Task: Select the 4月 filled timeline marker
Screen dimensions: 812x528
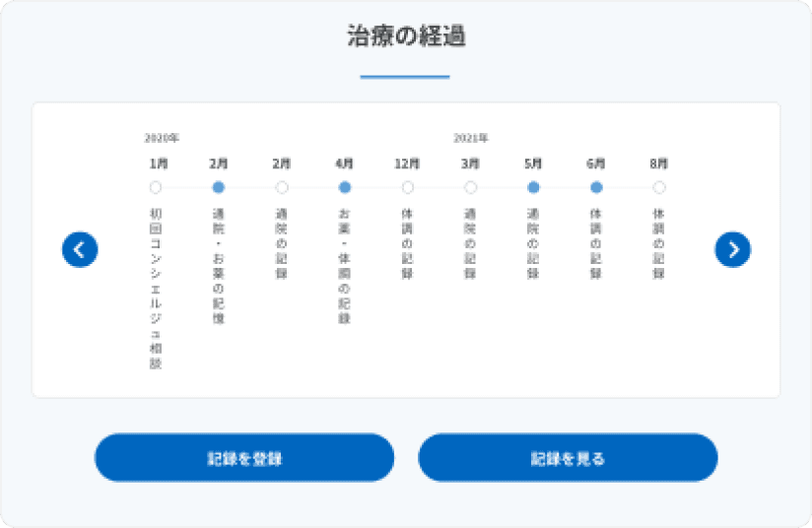Action: (344, 187)
